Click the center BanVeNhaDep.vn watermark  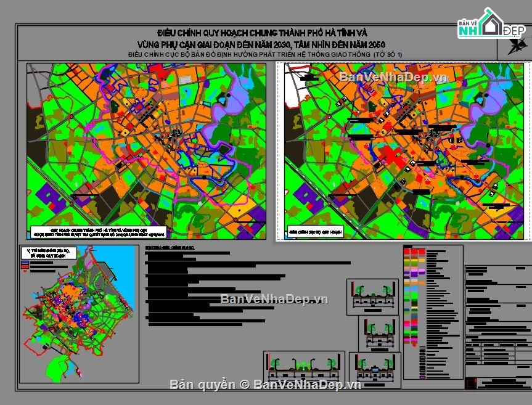[274, 299]
